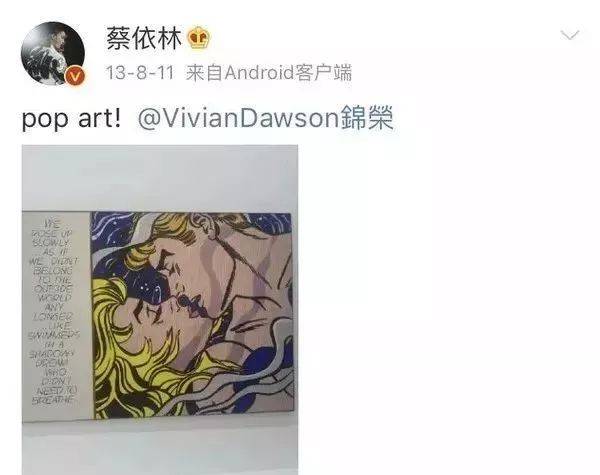Open the post options chevron menu
This screenshot has height=475, width=600.
[570, 35]
